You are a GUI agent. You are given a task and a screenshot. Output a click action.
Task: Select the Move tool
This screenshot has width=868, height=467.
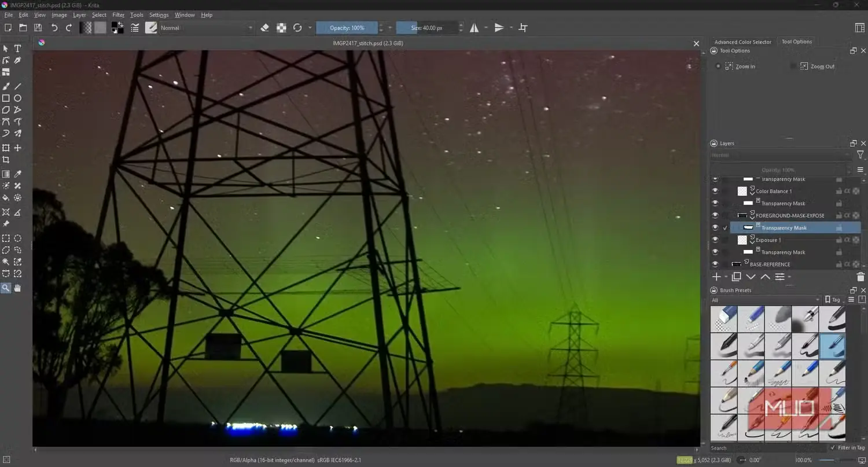tap(17, 148)
